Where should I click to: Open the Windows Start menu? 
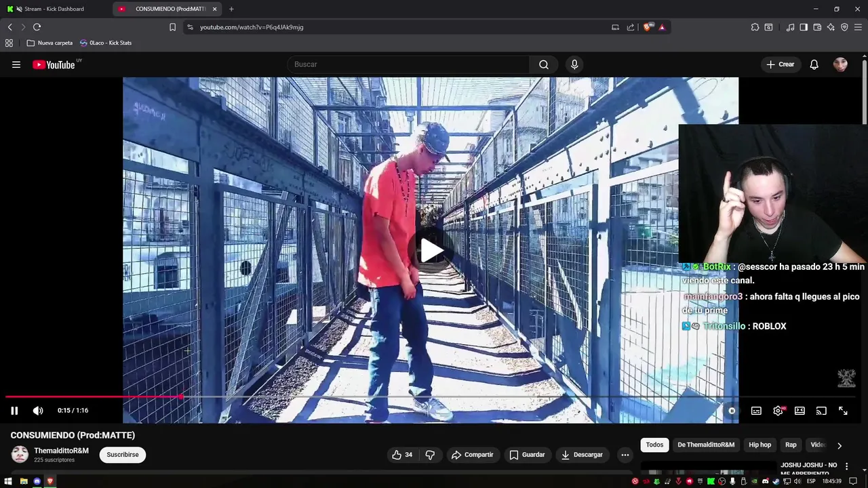pyautogui.click(x=9, y=481)
